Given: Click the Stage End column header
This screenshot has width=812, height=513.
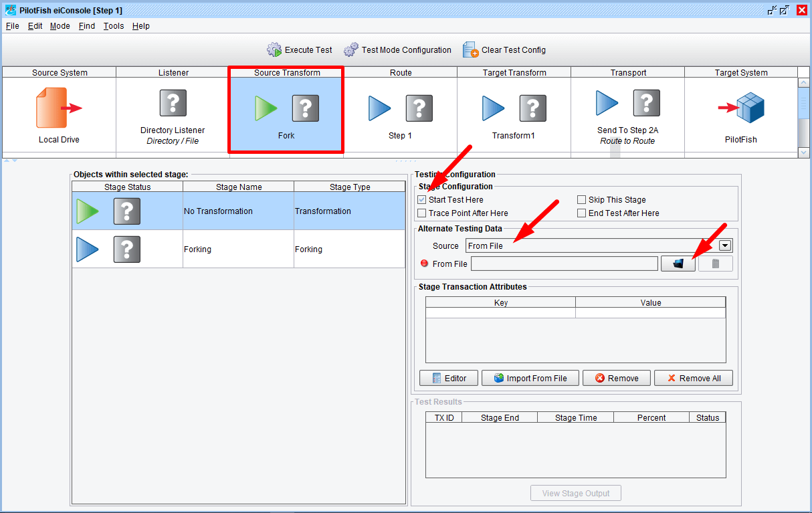Looking at the screenshot, I should pos(500,417).
